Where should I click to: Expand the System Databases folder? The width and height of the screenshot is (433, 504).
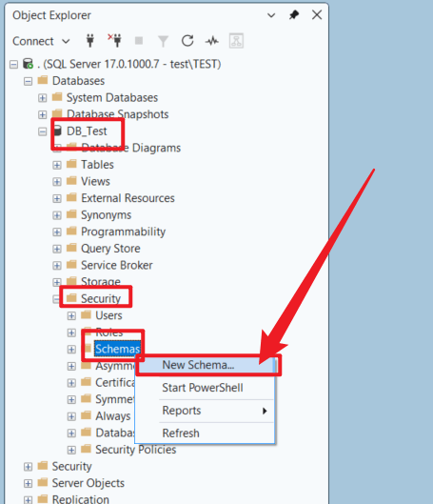(43, 98)
